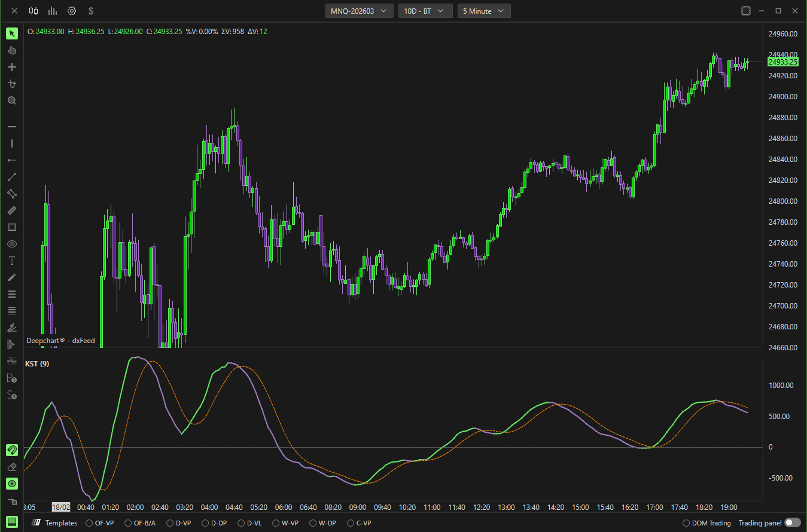
Task: Expand the 10D - BT range dropdown
Action: pos(425,11)
